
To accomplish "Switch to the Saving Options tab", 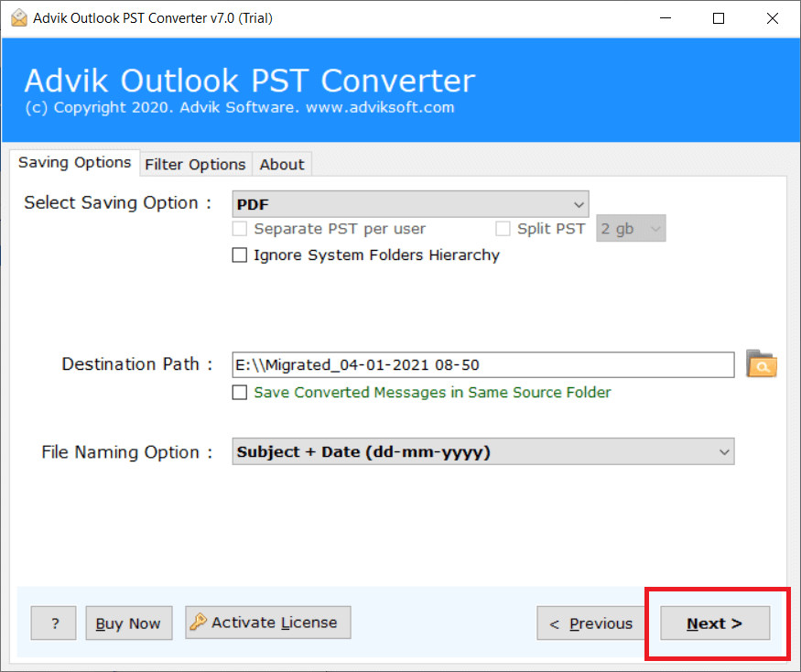I will coord(74,162).
